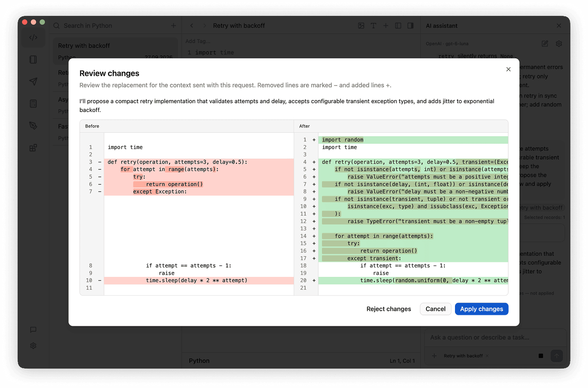
Task: Toggle the right panel layout icon
Action: point(410,26)
